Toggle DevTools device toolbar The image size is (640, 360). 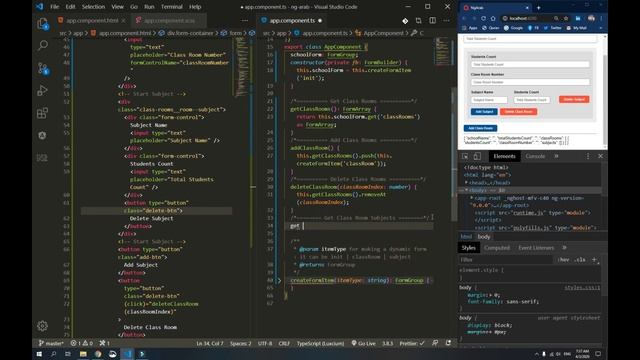point(477,156)
